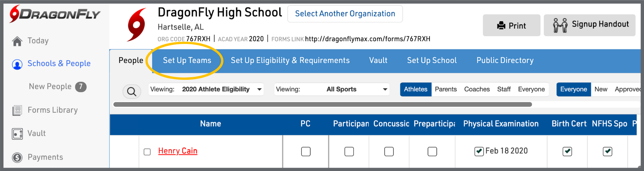Open the Public Directory tab
644x171 pixels.
click(505, 60)
